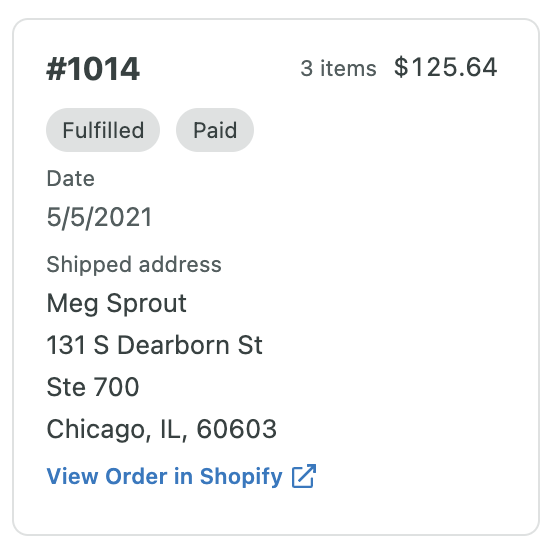Image resolution: width=560 pixels, height=548 pixels.
Task: Select the order date 5/5/2021
Action: tap(99, 217)
